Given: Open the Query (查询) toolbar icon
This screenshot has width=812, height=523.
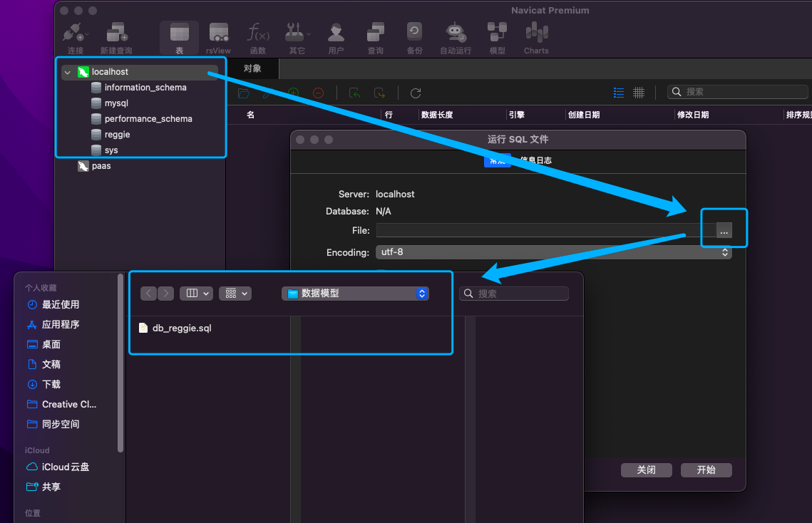Looking at the screenshot, I should [376, 38].
